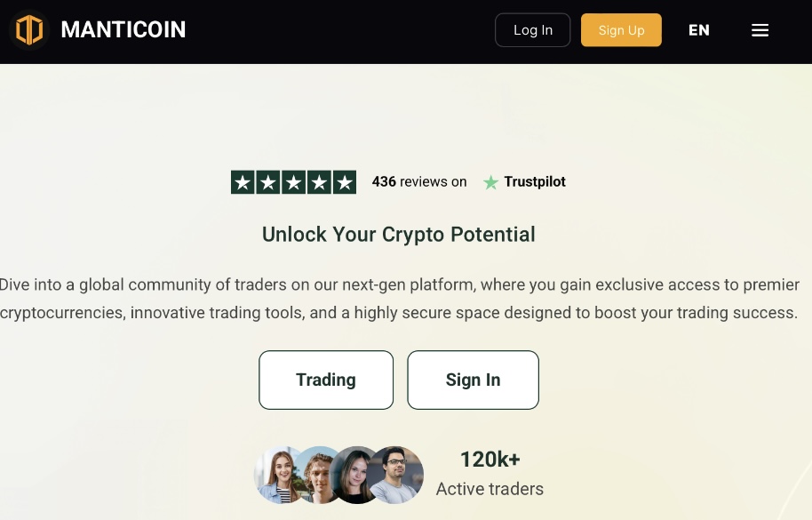Click the third Trustpilot rating star
Viewport: 812px width, 520px height.
tap(294, 182)
